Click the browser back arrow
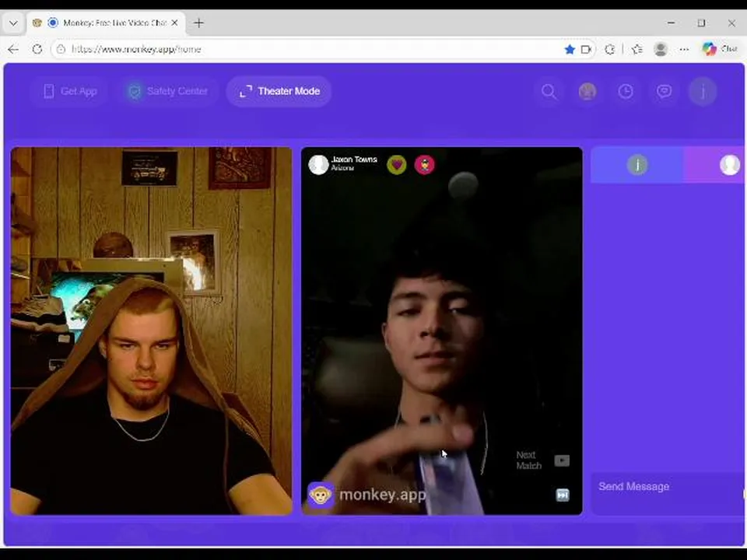This screenshot has width=747, height=560. (13, 49)
